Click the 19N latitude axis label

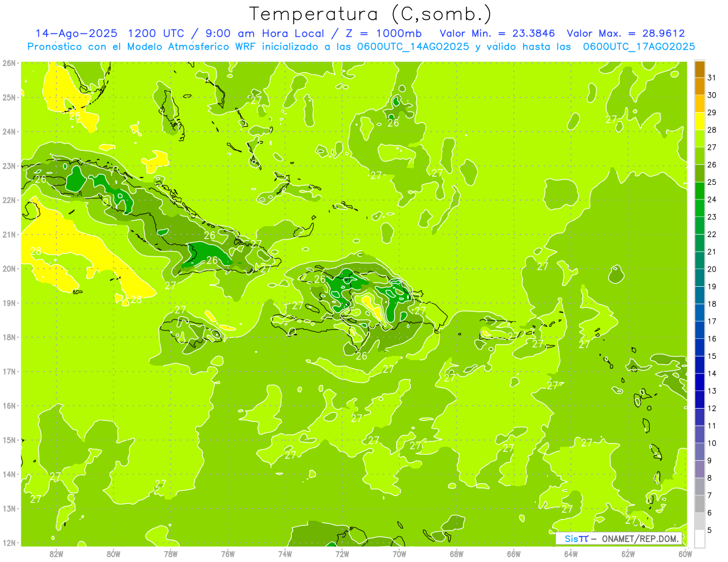(8, 303)
